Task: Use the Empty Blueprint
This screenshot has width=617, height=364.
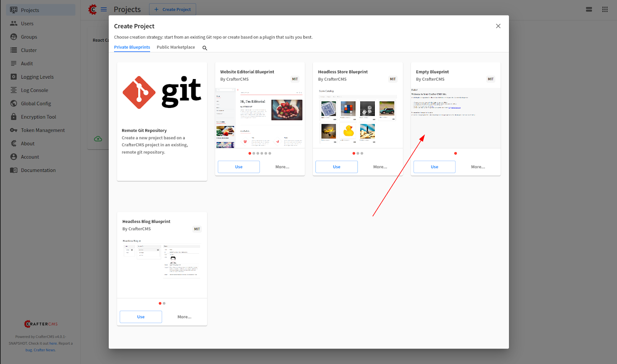Action: click(x=434, y=167)
